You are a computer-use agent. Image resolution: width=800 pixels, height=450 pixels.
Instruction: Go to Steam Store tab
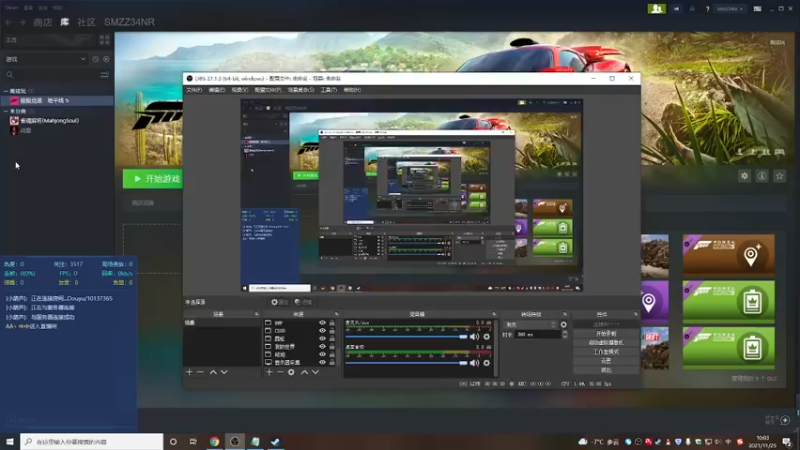(42, 22)
